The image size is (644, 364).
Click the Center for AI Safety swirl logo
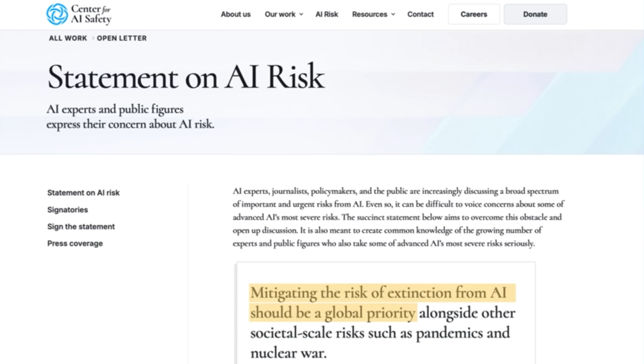(57, 14)
